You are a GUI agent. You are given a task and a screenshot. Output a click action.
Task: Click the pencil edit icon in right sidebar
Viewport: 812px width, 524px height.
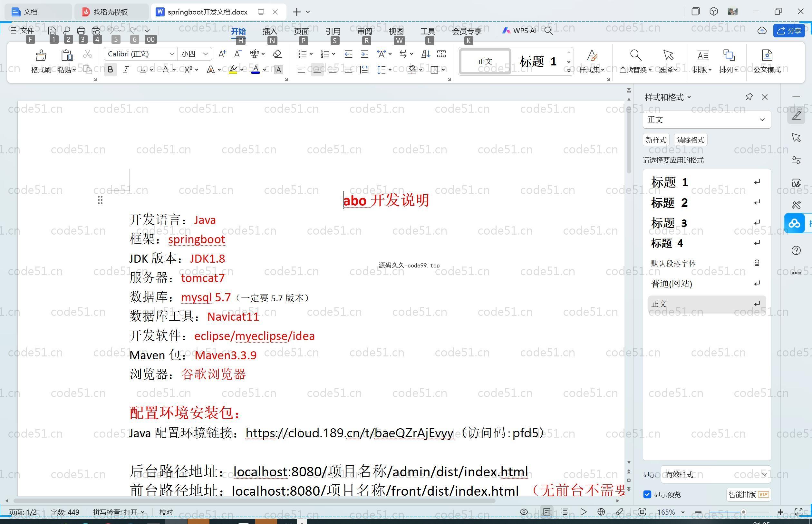click(796, 115)
